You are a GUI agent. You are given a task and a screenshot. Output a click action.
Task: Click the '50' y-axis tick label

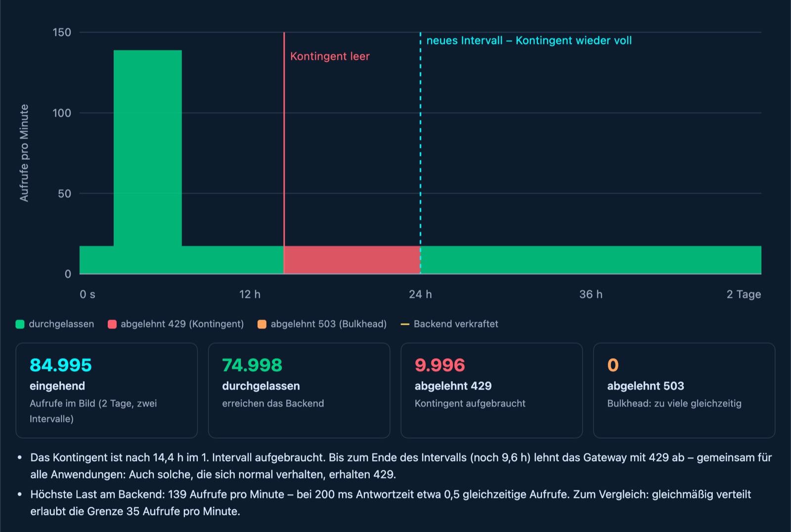coord(64,194)
